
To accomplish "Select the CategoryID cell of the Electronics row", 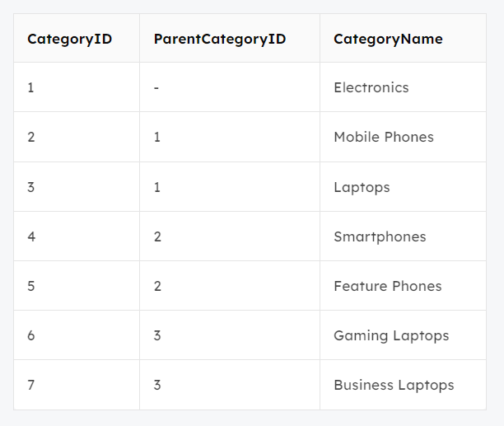I will click(31, 87).
